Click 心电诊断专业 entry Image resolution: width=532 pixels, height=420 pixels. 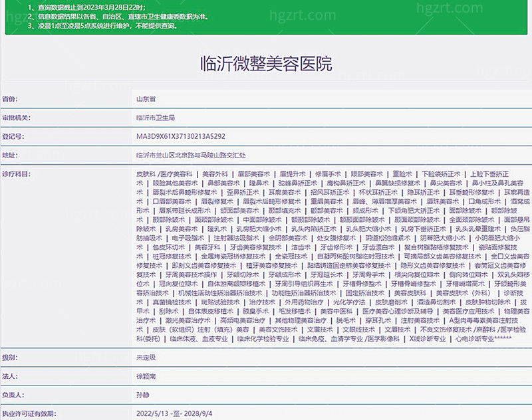pyautogui.click(x=475, y=339)
